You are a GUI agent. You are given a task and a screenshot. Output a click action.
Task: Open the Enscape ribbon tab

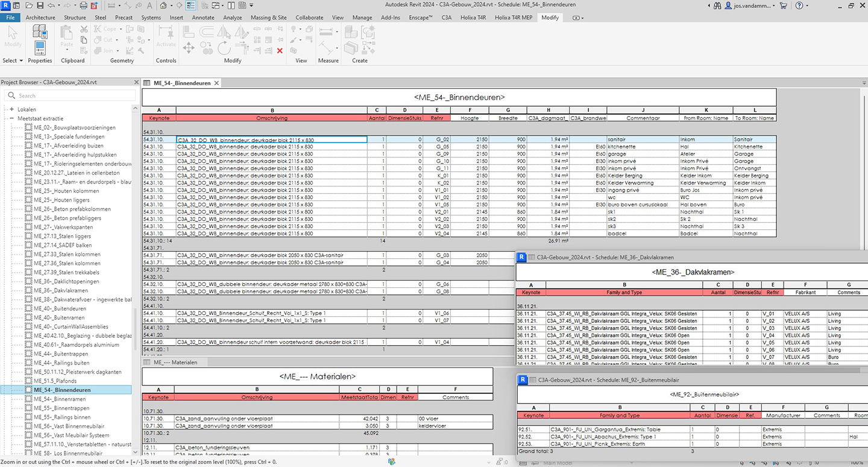pos(422,17)
